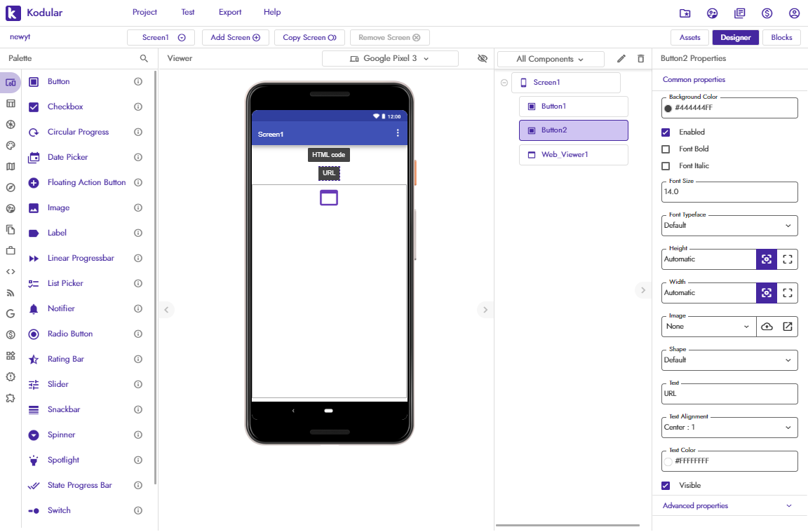Collapse the Screen1 tree node
Image resolution: width=808 pixels, height=532 pixels.
504,83
